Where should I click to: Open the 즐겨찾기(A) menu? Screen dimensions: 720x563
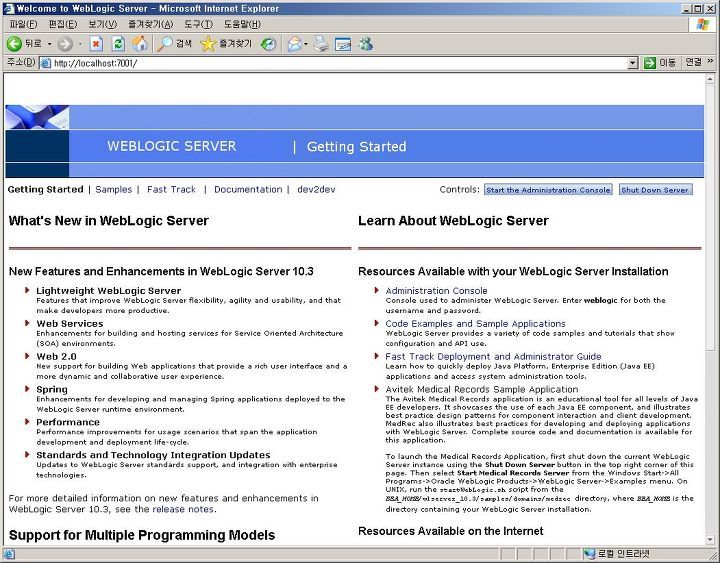click(x=151, y=24)
